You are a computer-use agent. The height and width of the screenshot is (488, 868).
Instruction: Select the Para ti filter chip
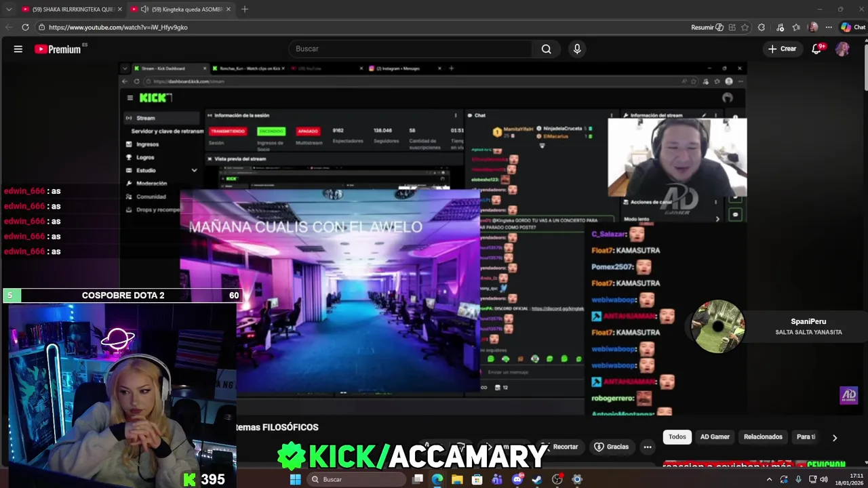click(806, 436)
